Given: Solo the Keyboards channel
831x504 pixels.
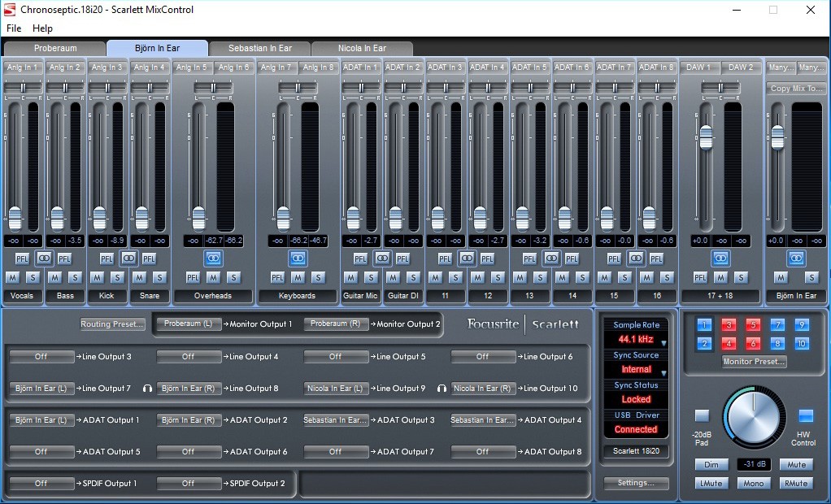Looking at the screenshot, I should pos(318,277).
